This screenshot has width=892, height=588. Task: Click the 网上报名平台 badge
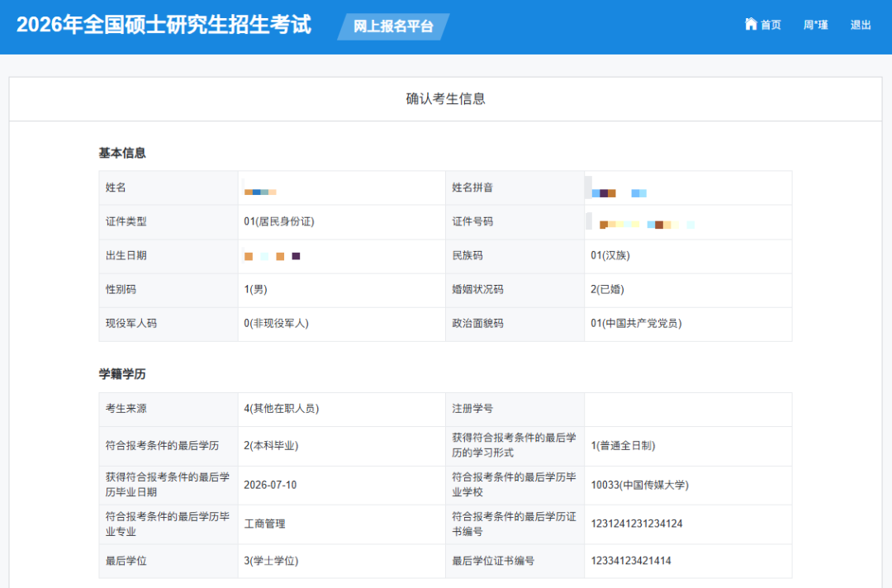pos(392,26)
